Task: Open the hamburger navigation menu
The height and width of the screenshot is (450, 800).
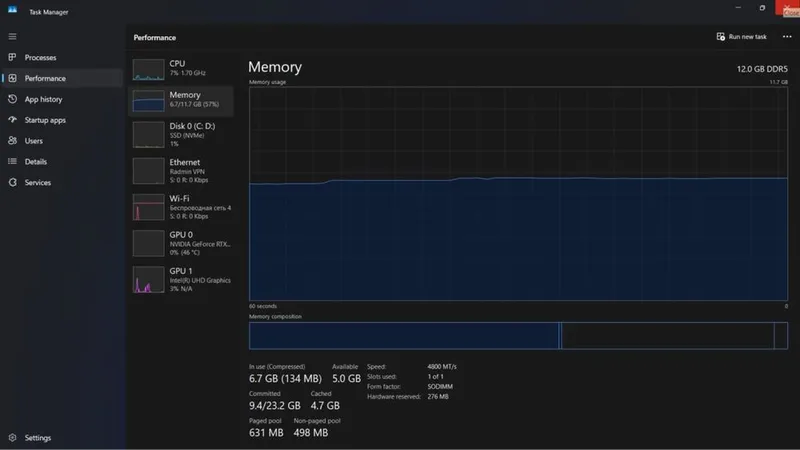Action: [x=12, y=37]
